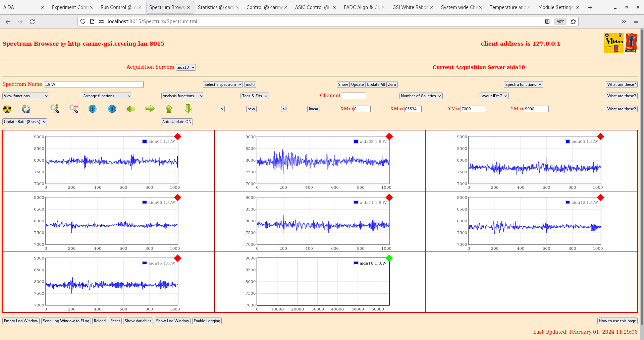Click Send Log Window to ELog

pos(66,321)
